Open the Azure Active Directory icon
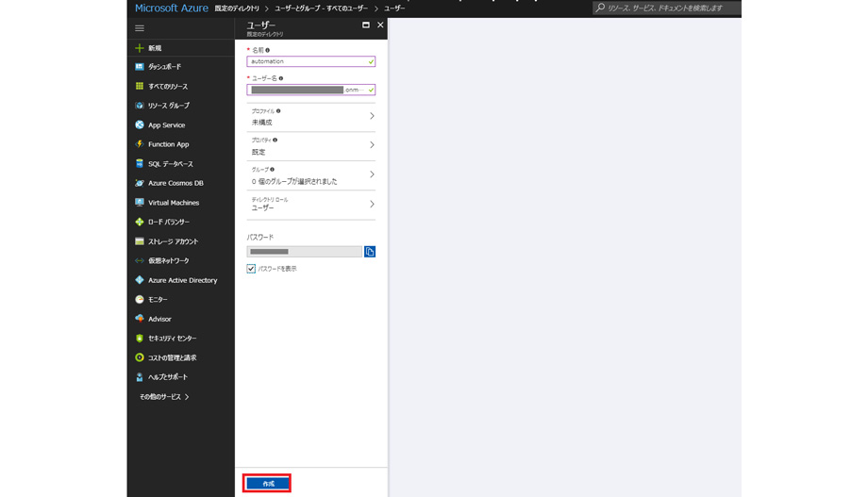Viewport: 868px width, 497px height. point(140,280)
